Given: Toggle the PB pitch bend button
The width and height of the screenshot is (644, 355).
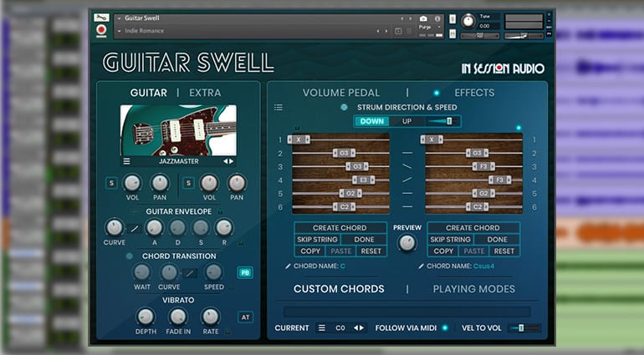Looking at the screenshot, I should click(x=245, y=272).
